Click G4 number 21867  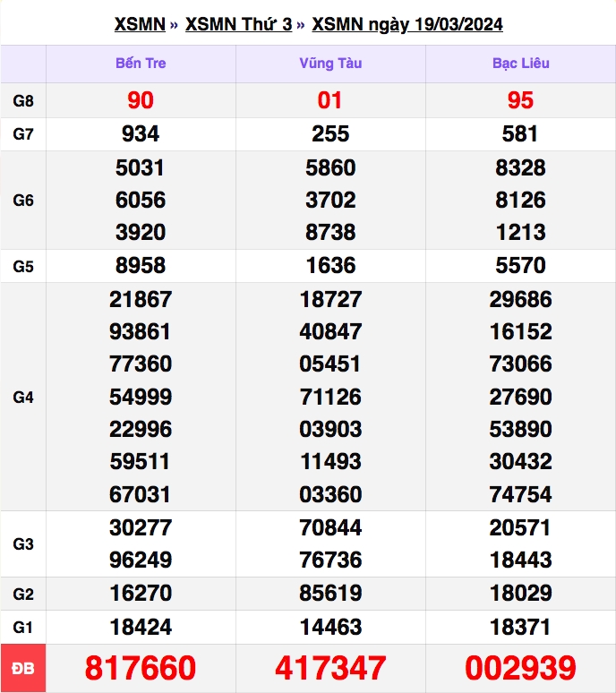point(141,300)
